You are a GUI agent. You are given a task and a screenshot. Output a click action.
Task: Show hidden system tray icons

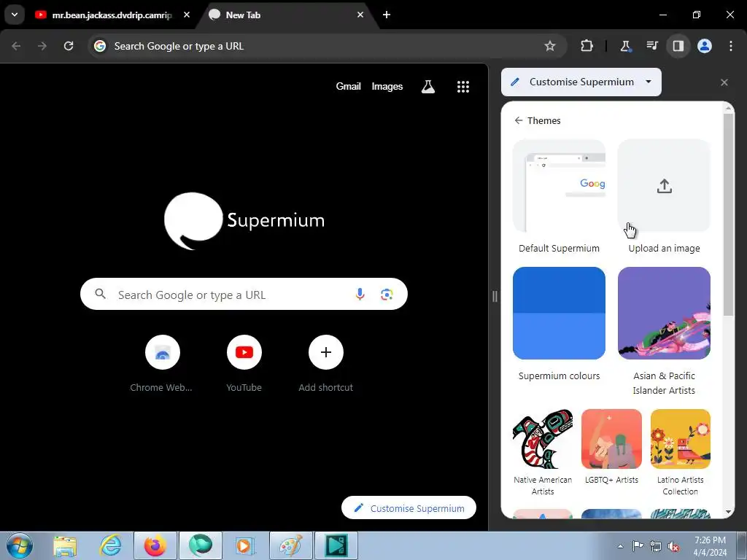tap(620, 546)
